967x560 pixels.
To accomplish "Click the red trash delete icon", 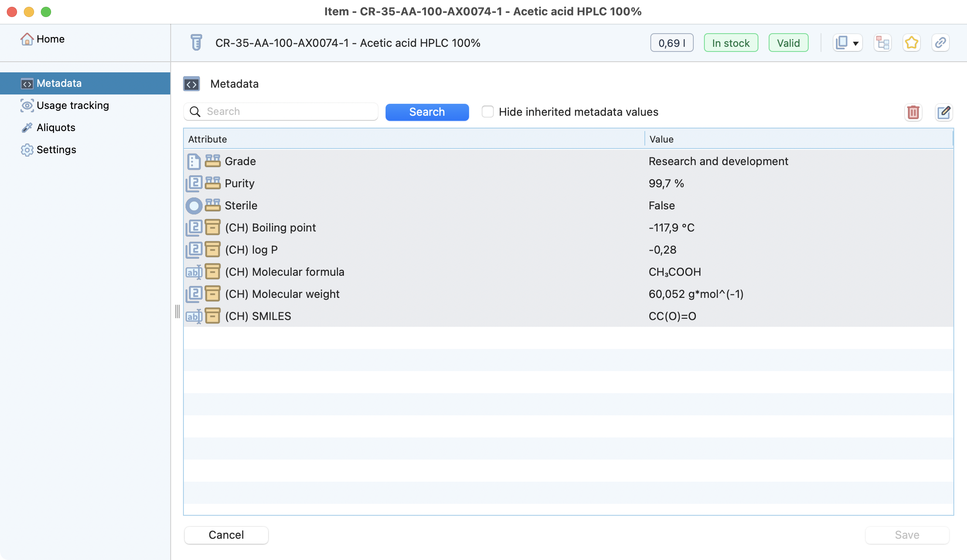I will click(x=913, y=112).
